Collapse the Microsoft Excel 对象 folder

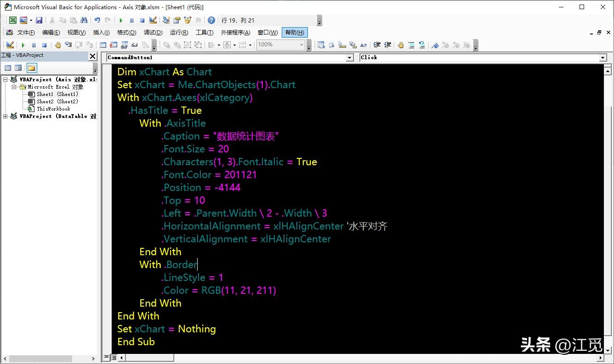[x=14, y=87]
